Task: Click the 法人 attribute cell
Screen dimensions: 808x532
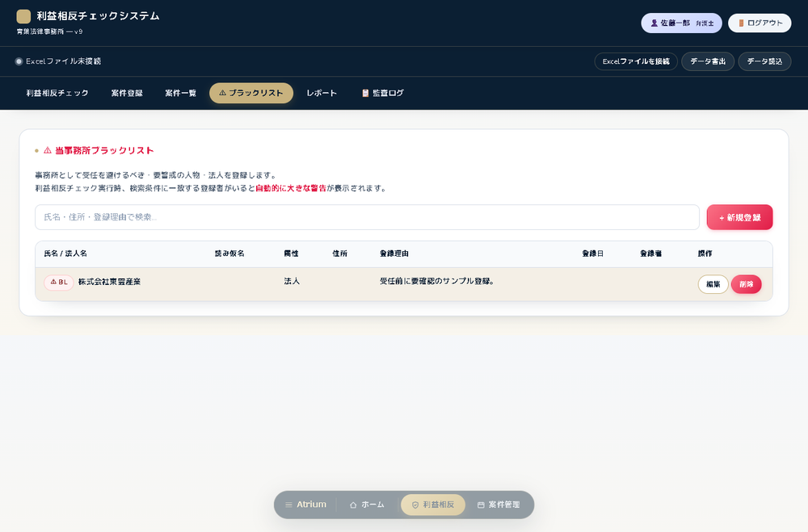Action: pos(292,281)
